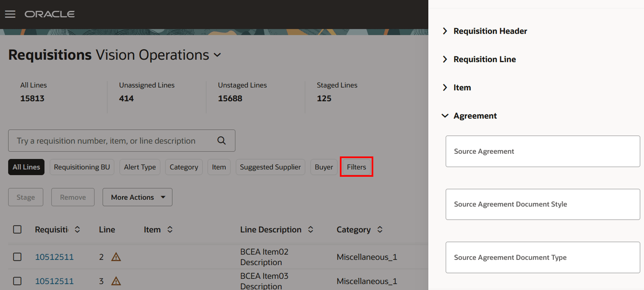Select the Suggested Supplier filter chip
Screen dimensions: 644x290
pos(270,167)
